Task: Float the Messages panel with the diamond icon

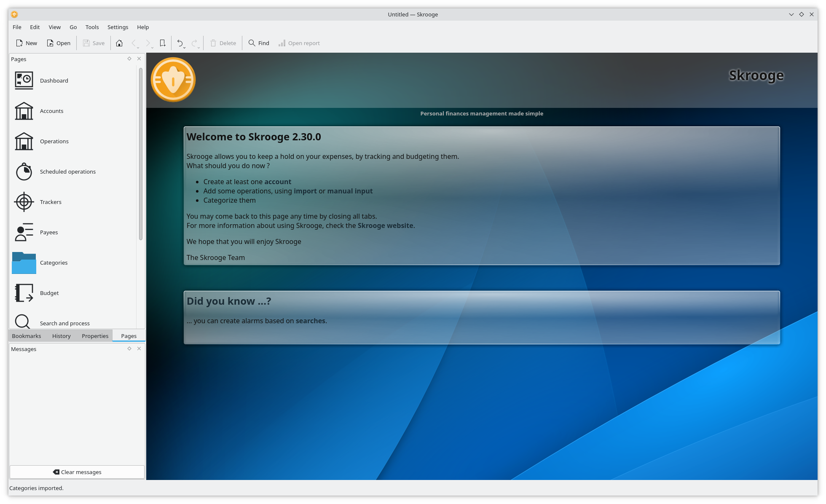Action: (129, 349)
